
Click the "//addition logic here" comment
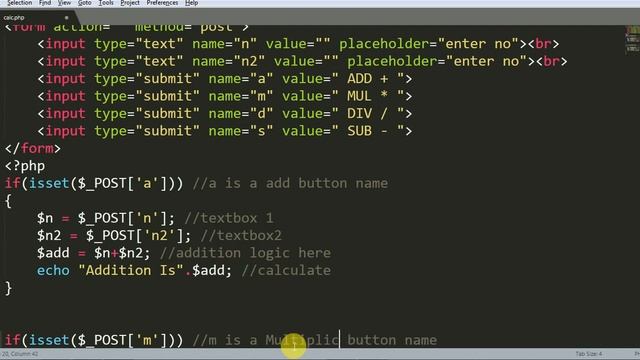pos(245,253)
